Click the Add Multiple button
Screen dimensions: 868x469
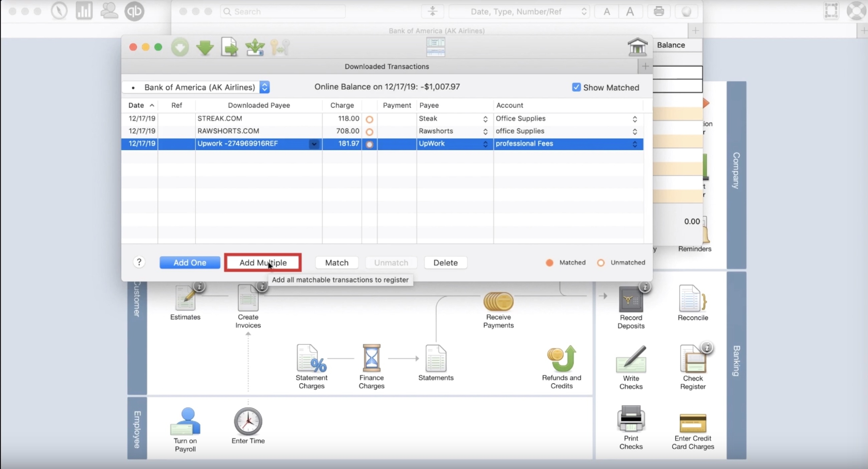click(263, 263)
